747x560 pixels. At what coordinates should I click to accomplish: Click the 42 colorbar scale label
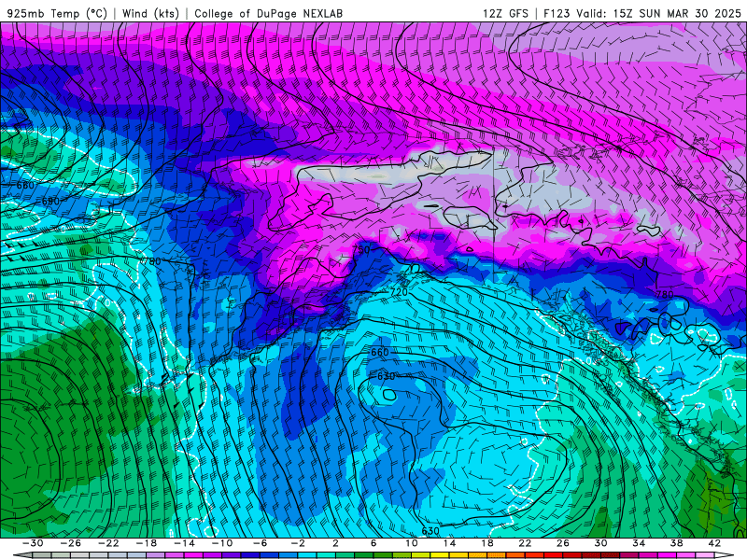pyautogui.click(x=714, y=543)
